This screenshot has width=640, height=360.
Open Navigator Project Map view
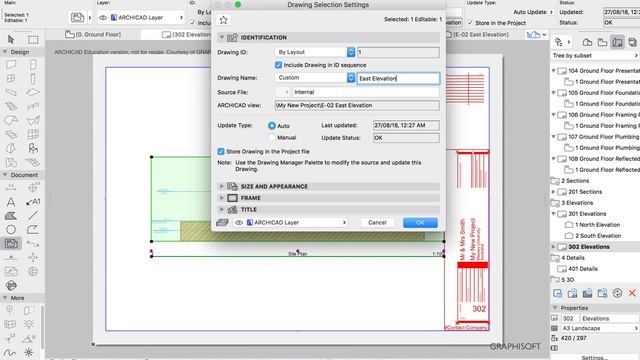point(587,42)
